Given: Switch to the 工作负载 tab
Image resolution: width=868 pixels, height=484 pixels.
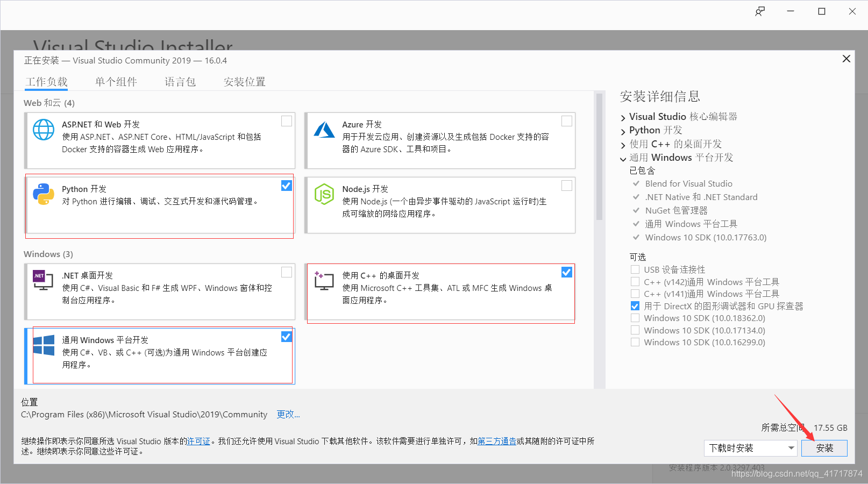Looking at the screenshot, I should point(47,82).
